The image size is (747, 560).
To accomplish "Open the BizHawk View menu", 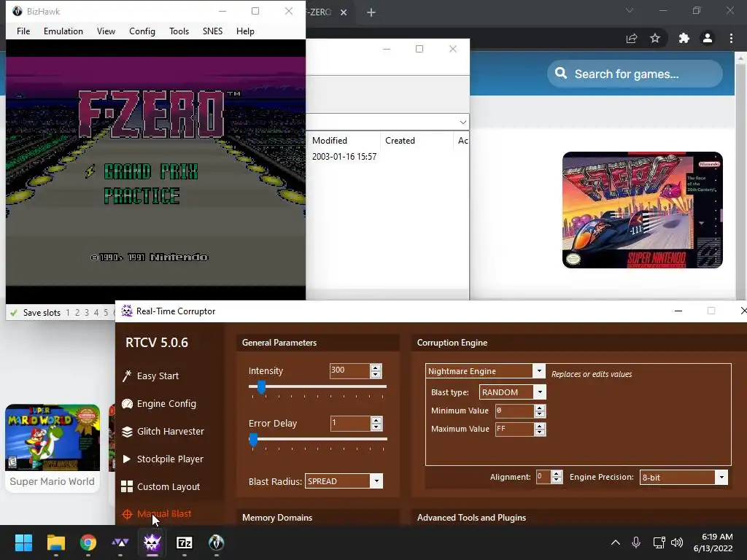I will click(106, 31).
